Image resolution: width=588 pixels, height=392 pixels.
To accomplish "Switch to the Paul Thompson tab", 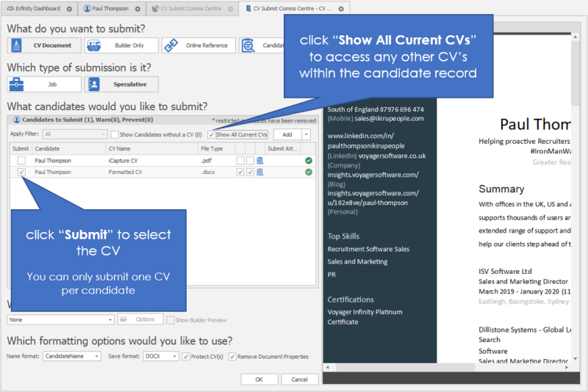I will point(111,9).
